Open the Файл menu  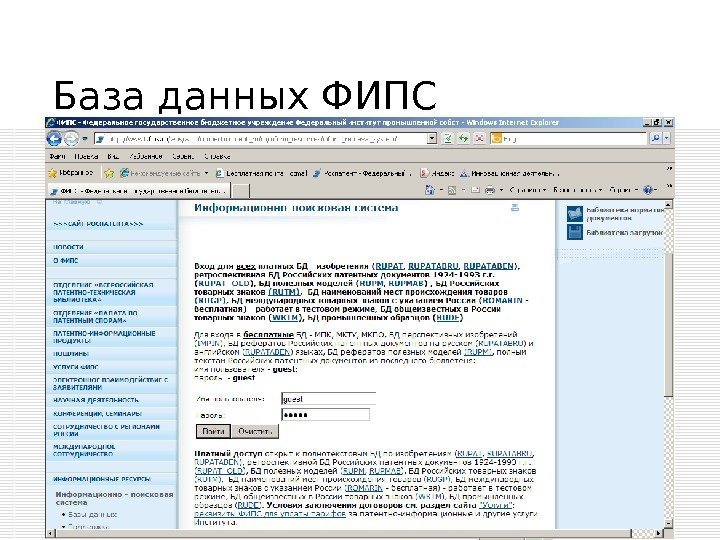pyautogui.click(x=57, y=157)
